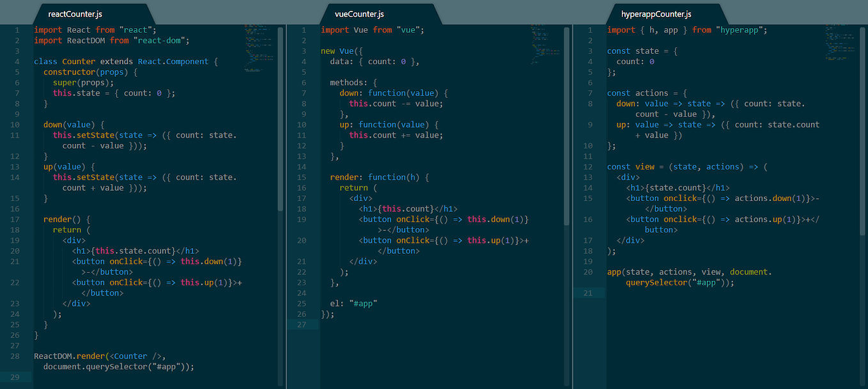Select the highlighted line 29 in reactCounter.js
Image resolution: width=868 pixels, height=389 pixels.
click(x=96, y=377)
